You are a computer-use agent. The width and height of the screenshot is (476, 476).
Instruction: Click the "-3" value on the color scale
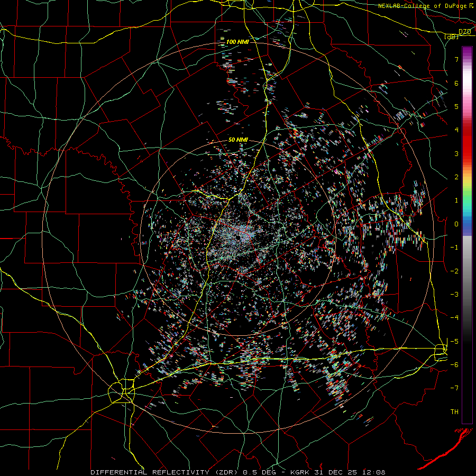[454, 295]
